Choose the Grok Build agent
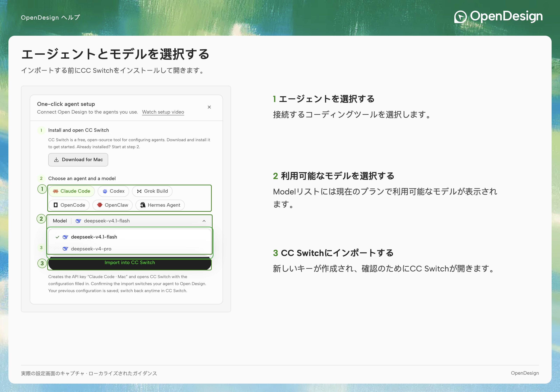Image resolution: width=560 pixels, height=392 pixels. (152, 191)
